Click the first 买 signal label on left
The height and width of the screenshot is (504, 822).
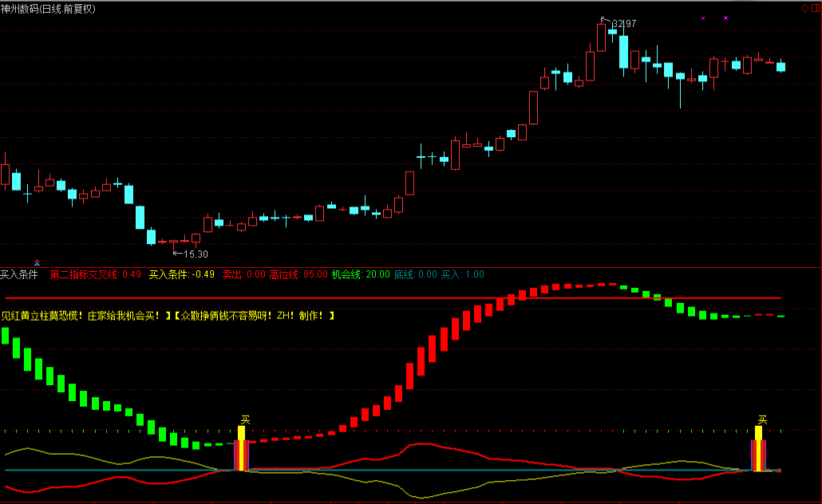pyautogui.click(x=245, y=419)
